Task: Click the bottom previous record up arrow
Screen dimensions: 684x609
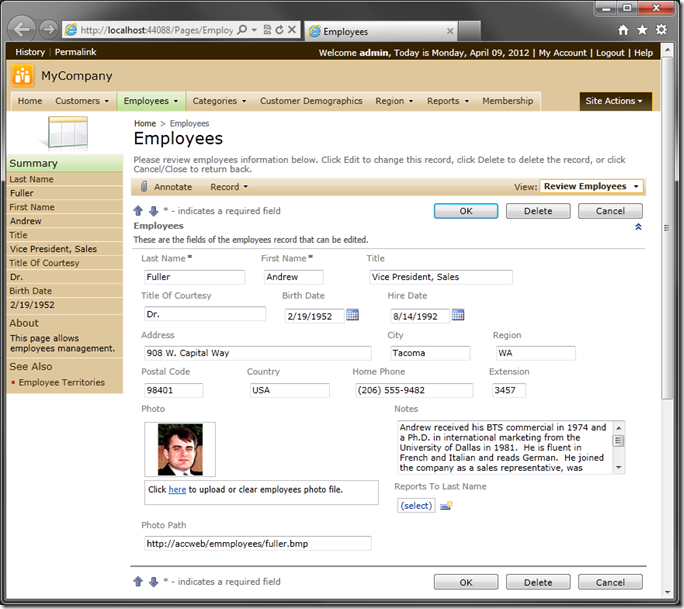Action: (138, 582)
